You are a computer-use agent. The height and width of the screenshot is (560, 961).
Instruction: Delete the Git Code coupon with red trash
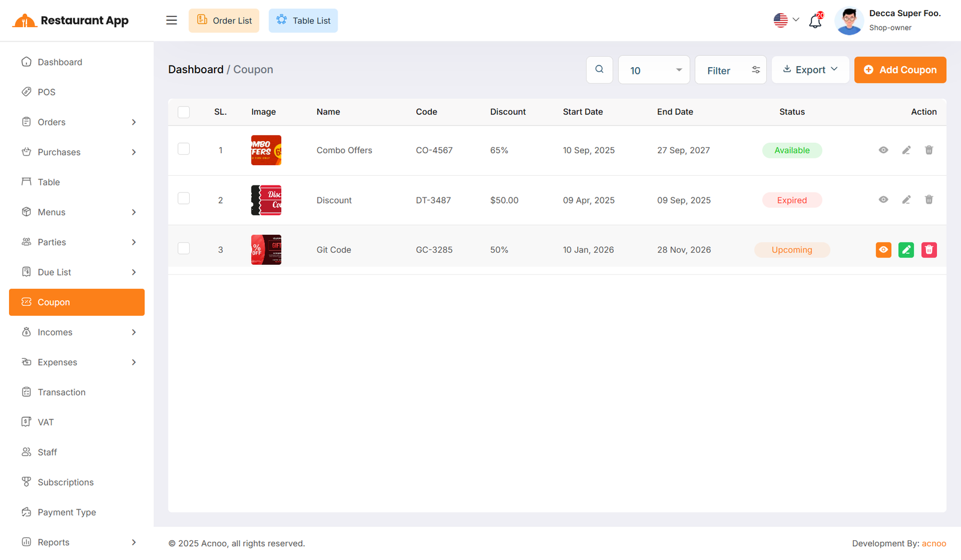pyautogui.click(x=929, y=250)
